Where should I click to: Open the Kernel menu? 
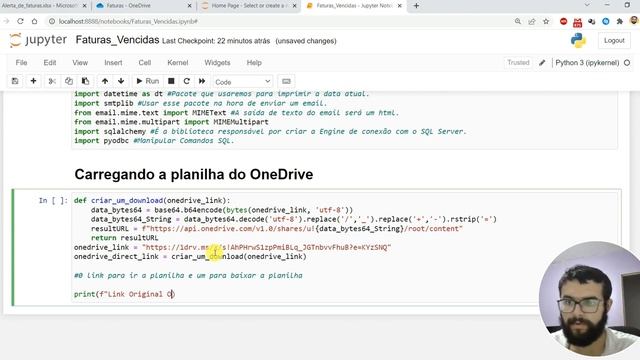point(178,63)
